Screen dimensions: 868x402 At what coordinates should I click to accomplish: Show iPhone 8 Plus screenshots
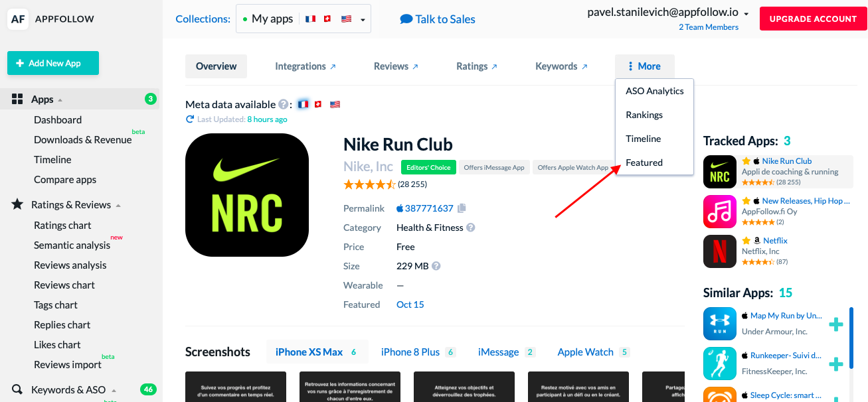418,352
